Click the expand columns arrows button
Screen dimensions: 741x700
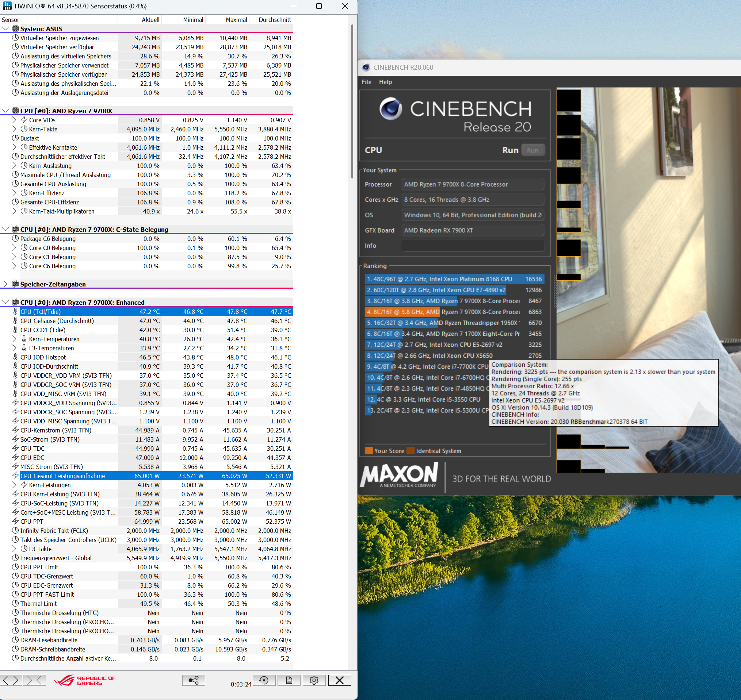click(11, 680)
